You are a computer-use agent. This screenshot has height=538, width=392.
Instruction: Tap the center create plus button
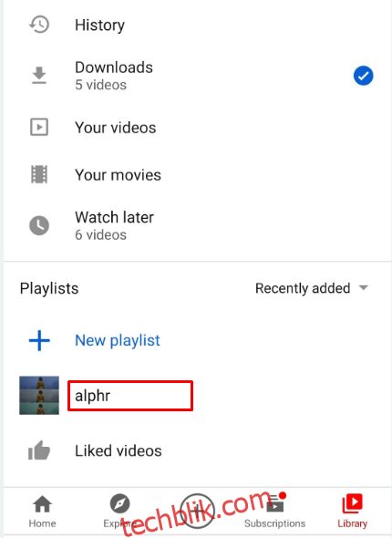coord(197,511)
